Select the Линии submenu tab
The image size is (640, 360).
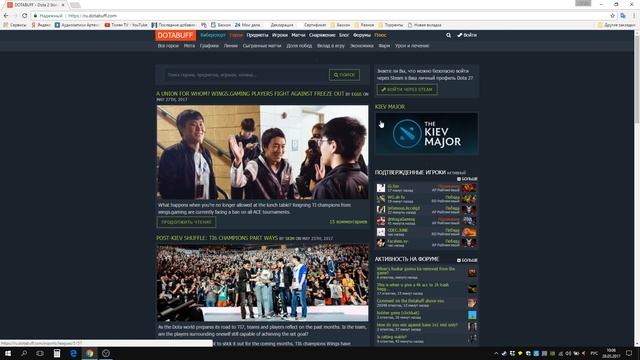click(231, 46)
